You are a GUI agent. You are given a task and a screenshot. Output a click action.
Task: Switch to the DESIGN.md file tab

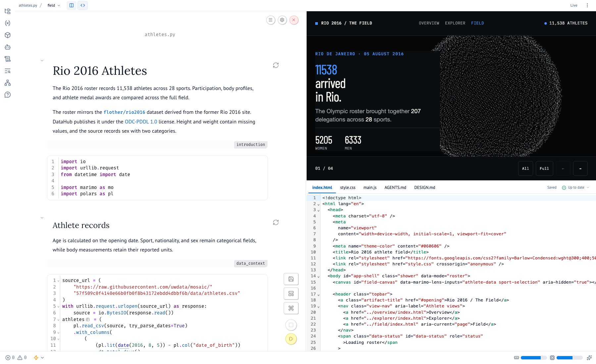click(425, 188)
